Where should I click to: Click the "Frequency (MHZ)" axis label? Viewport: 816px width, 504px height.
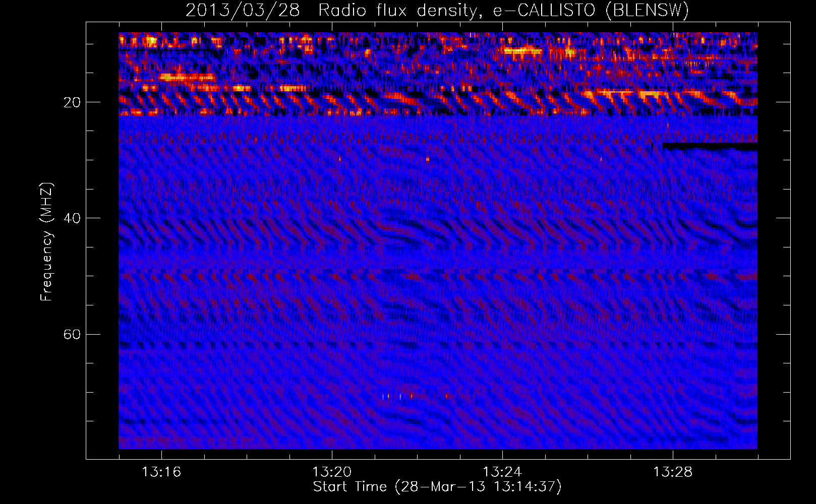coord(46,242)
